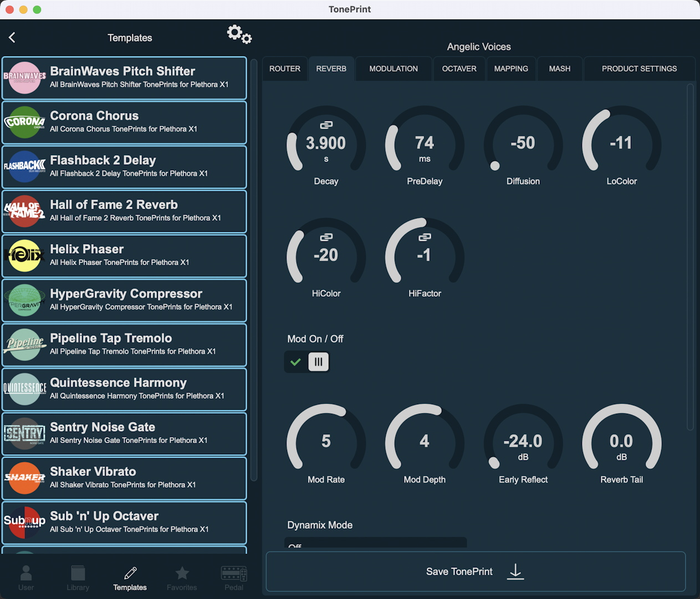The width and height of the screenshot is (700, 599).
Task: Click the Templates header title
Action: click(x=130, y=38)
